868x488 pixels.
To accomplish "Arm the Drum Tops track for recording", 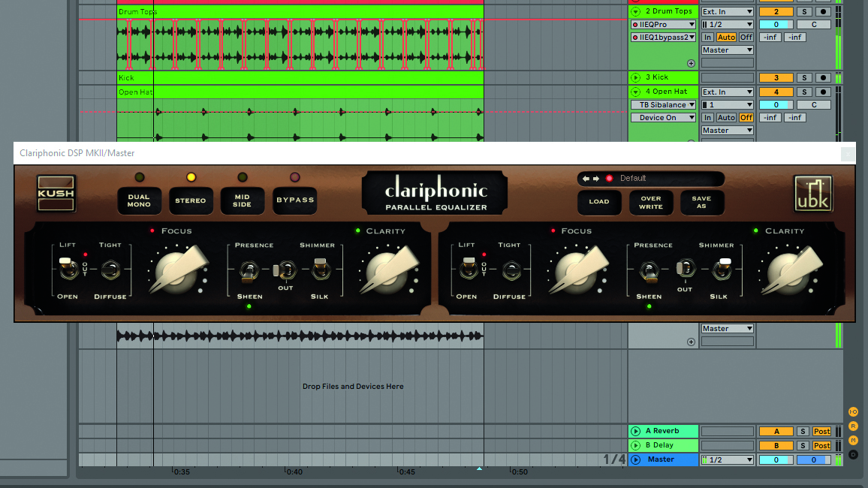I will coord(823,11).
